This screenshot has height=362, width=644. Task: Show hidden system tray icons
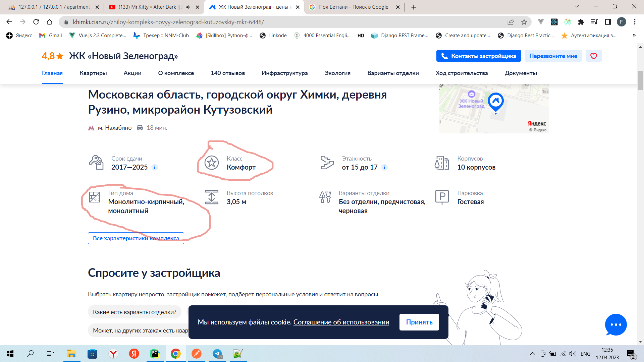coord(532,354)
